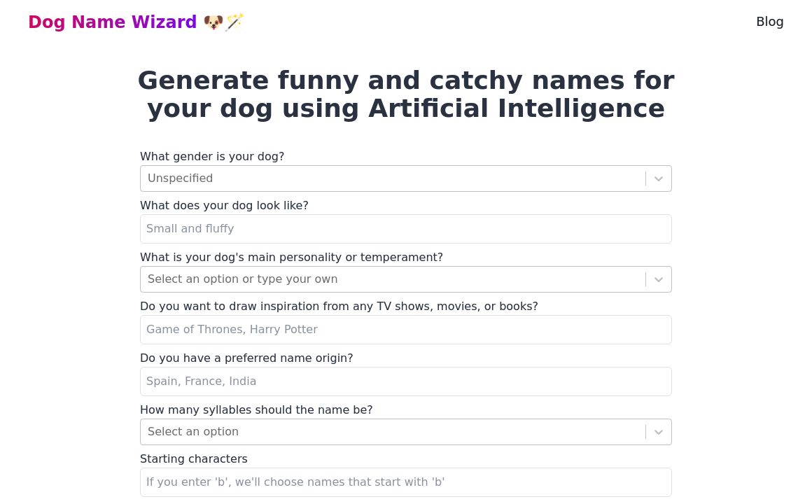
Task: Click the preferred name origin field
Action: [406, 381]
